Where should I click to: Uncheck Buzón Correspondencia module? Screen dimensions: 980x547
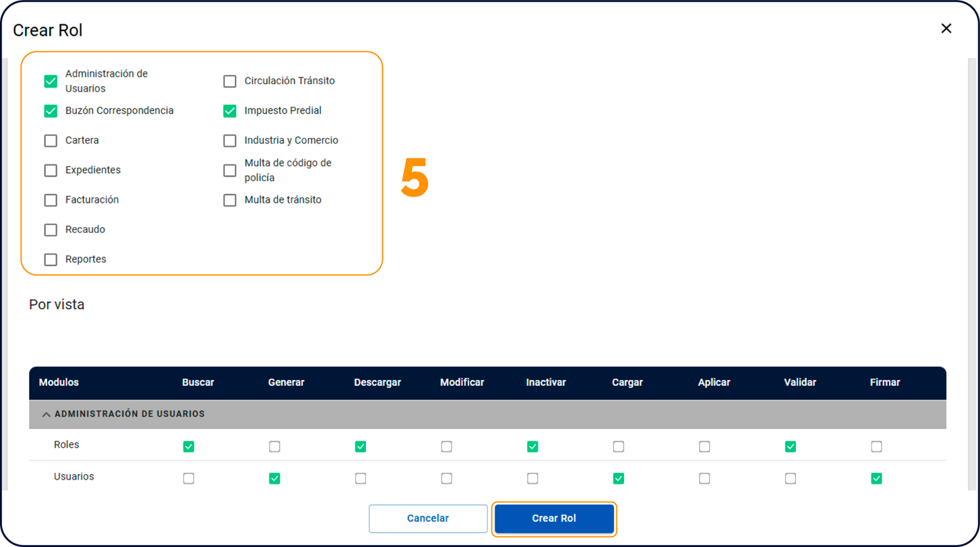51,111
